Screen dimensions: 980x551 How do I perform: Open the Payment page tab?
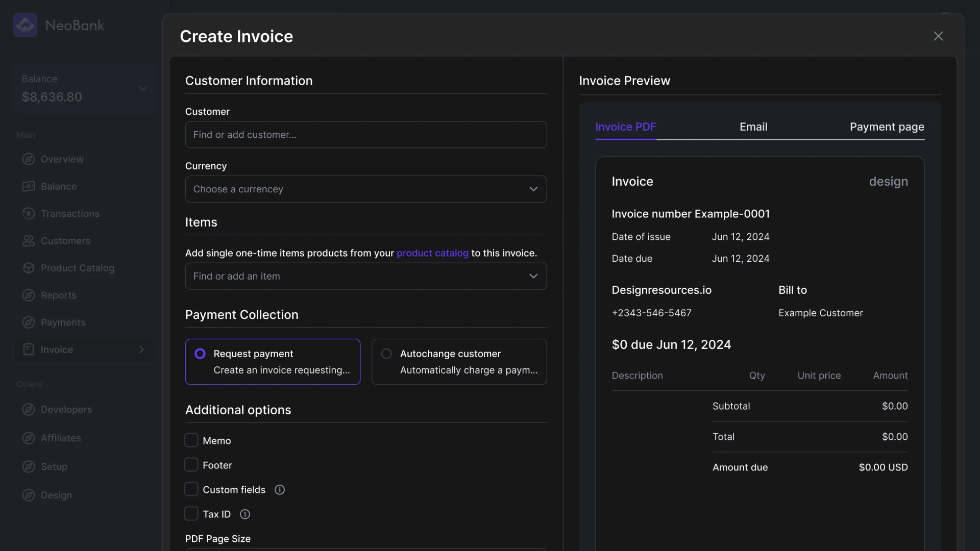[x=887, y=127]
